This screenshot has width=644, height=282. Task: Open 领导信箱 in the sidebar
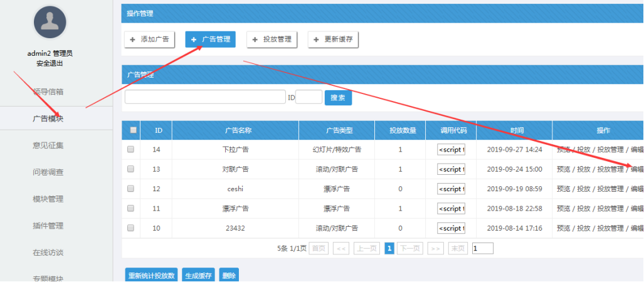48,91
